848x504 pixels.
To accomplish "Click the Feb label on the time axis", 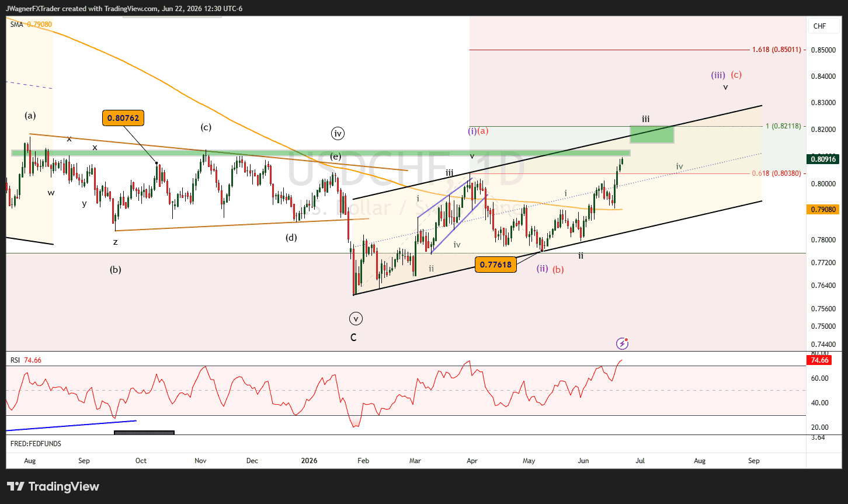I will click(363, 461).
